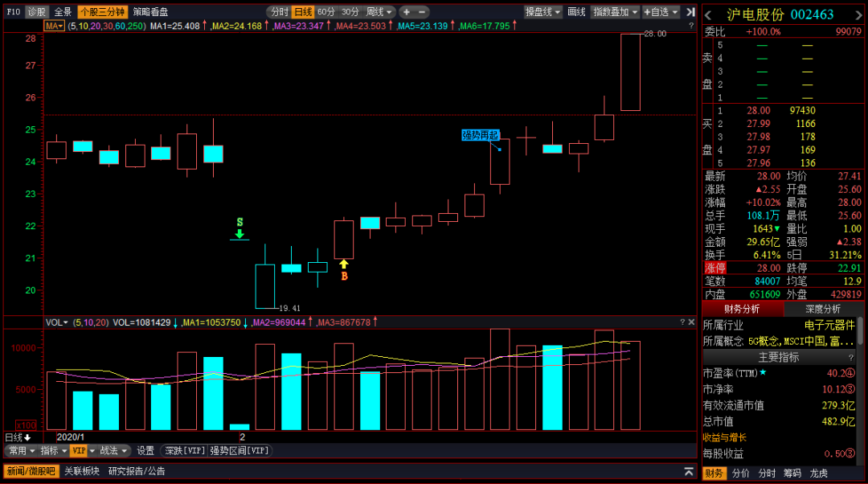868x484 pixels.
Task: Open the 周线 period dropdown
Action: [x=379, y=11]
